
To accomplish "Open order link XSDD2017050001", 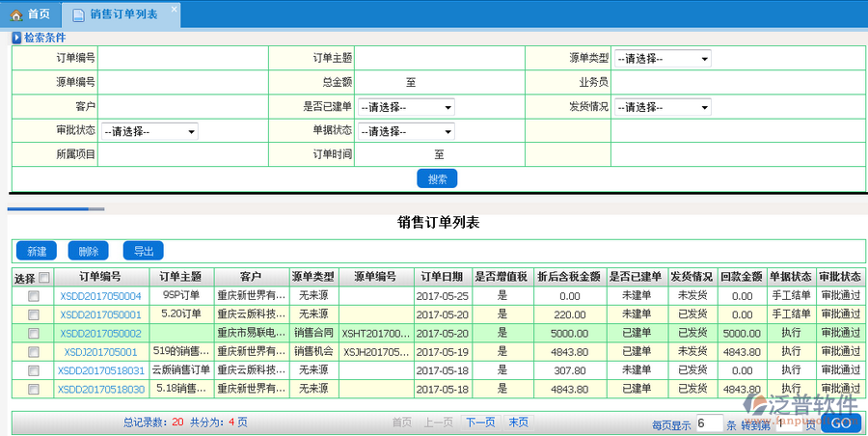I will pyautogui.click(x=100, y=314).
